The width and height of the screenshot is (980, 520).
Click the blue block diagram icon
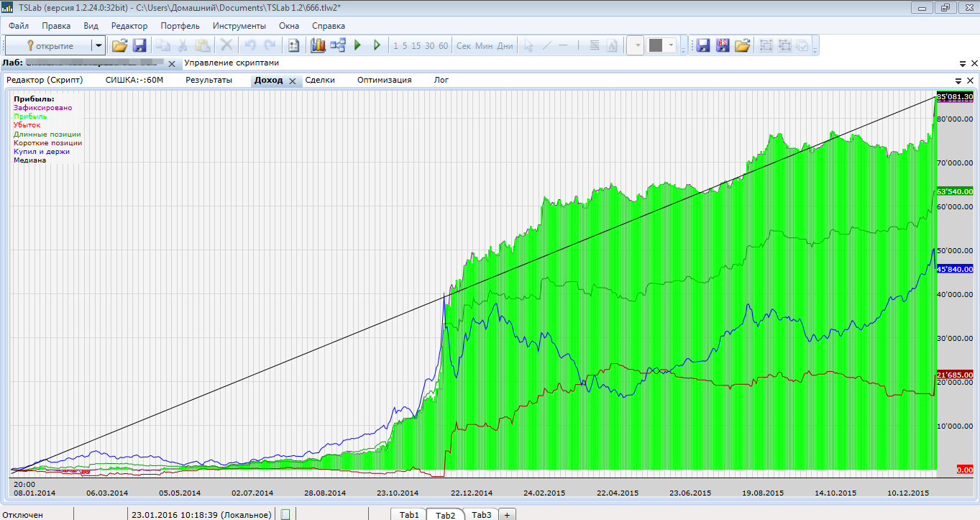coord(338,45)
